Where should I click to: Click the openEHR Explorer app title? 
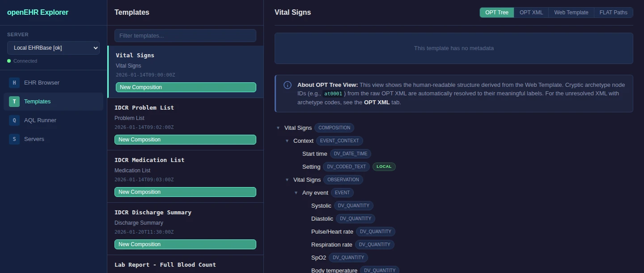[38, 13]
